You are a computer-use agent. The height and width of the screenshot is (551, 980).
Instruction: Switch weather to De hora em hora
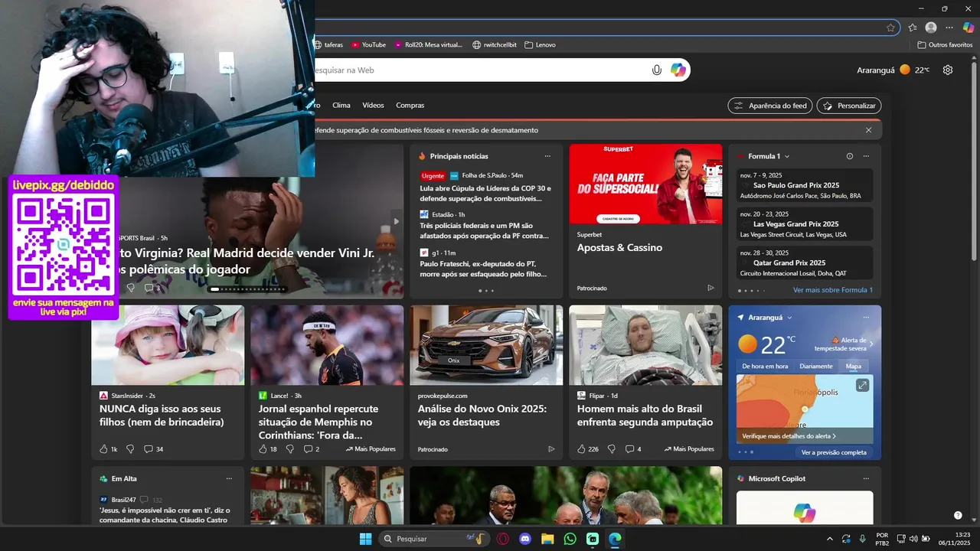[x=765, y=367]
